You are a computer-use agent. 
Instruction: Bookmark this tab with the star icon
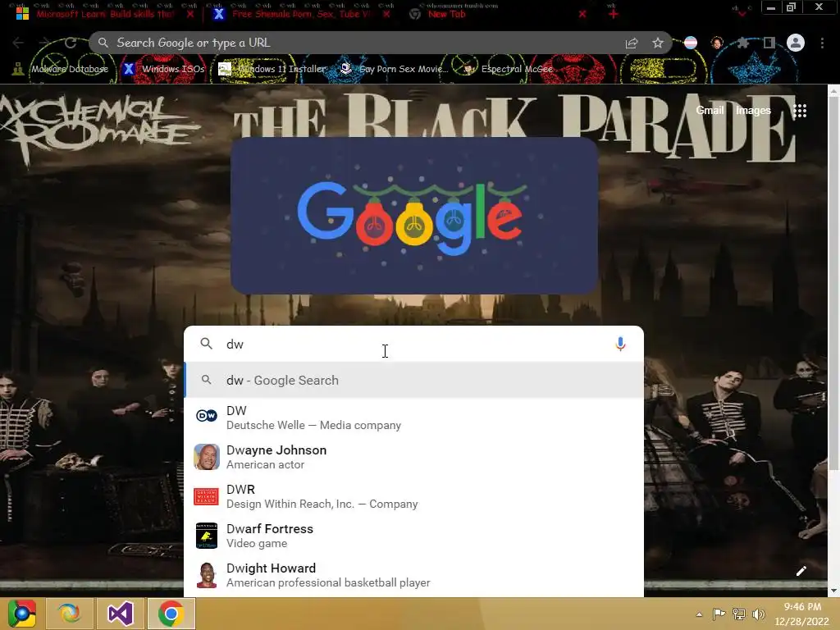pos(658,43)
